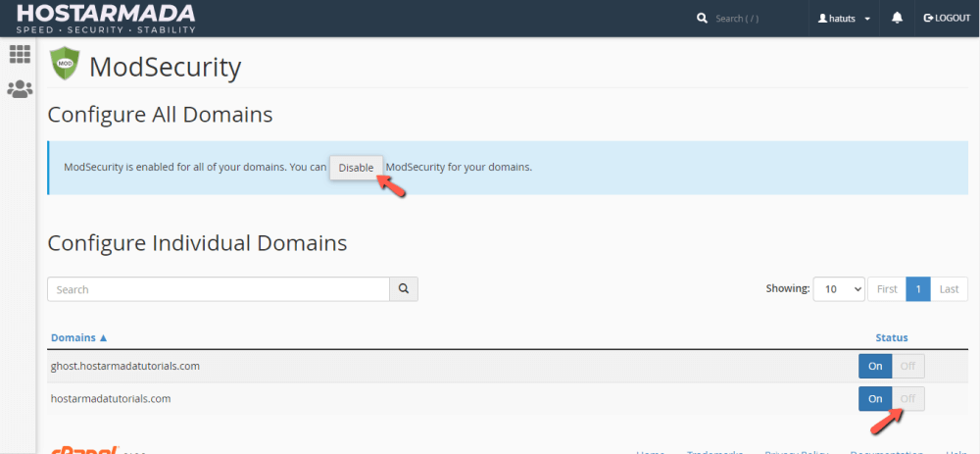This screenshot has width=980, height=454.
Task: Turn Off ModSecurity for ghost.hostarmadatutorials.com
Action: pos(908,366)
